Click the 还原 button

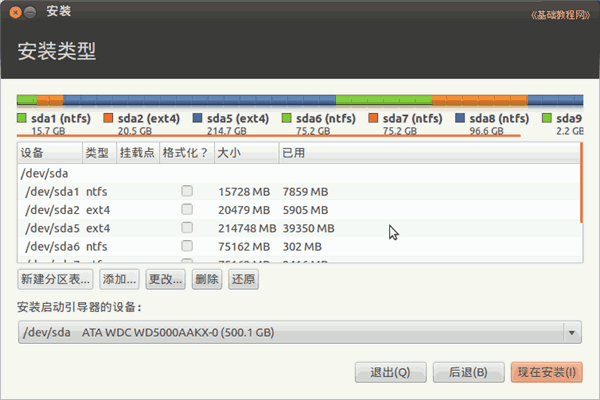(x=243, y=279)
